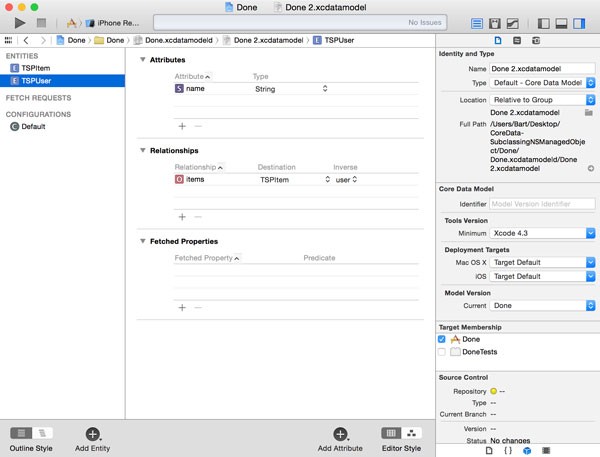This screenshot has width=600, height=457.
Task: Open Mac OS X deployment target dropdown
Action: click(x=542, y=263)
